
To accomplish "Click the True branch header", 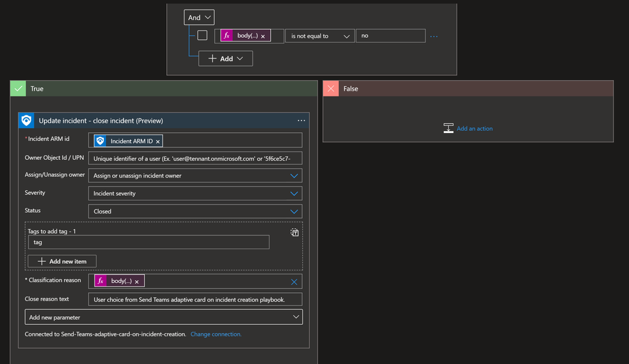I will (164, 88).
